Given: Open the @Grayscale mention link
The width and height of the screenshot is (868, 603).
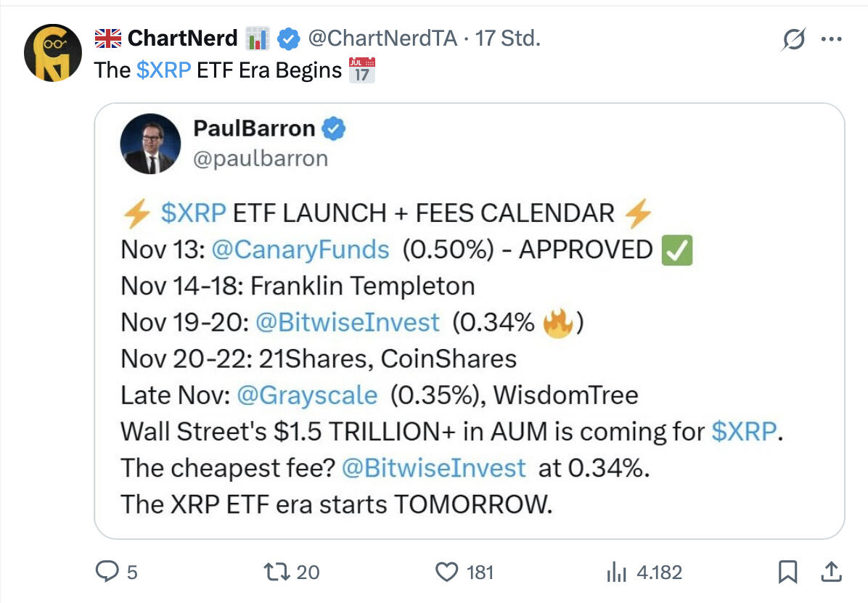Looking at the screenshot, I should tap(307, 395).
